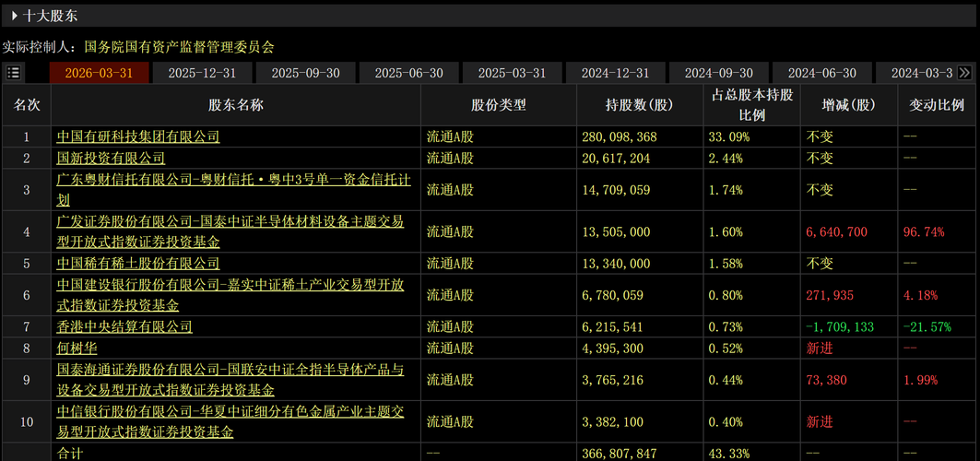Open the 2025-09-30 report tab
Screen dimensions: 980x461
(x=306, y=73)
